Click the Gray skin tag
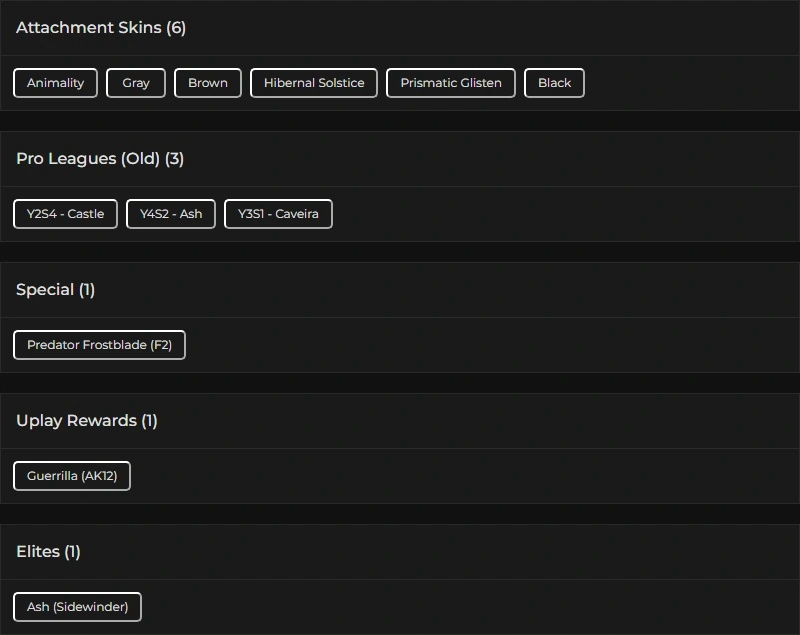The height and width of the screenshot is (635, 800). (x=136, y=83)
